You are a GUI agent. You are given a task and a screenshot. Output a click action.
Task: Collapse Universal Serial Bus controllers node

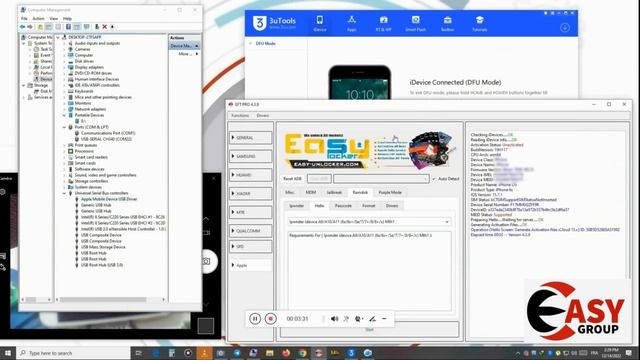64,193
